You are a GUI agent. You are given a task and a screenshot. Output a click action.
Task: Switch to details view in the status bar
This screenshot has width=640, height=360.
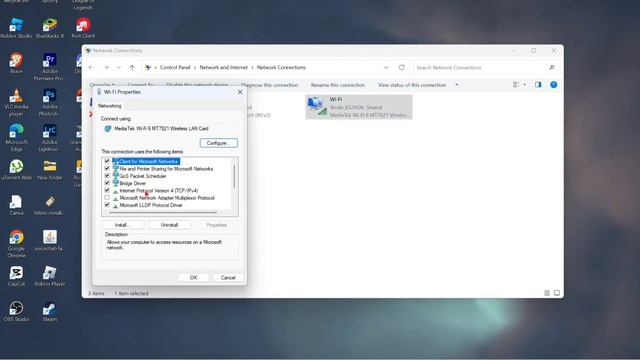(547, 293)
